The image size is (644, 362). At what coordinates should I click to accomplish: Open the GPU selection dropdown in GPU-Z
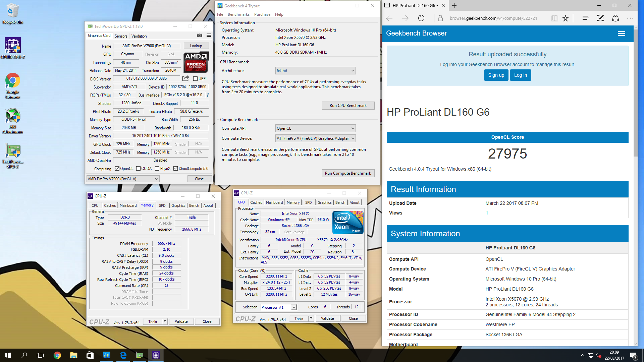[x=123, y=179]
